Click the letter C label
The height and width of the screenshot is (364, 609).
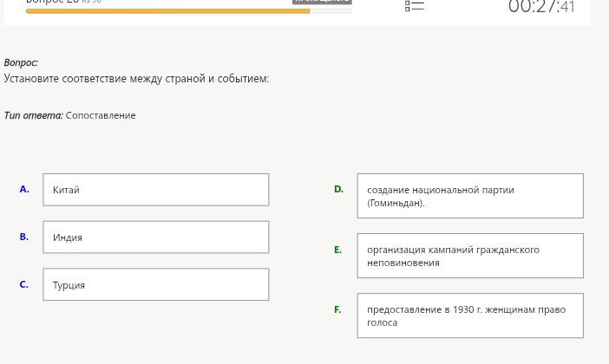coord(23,284)
